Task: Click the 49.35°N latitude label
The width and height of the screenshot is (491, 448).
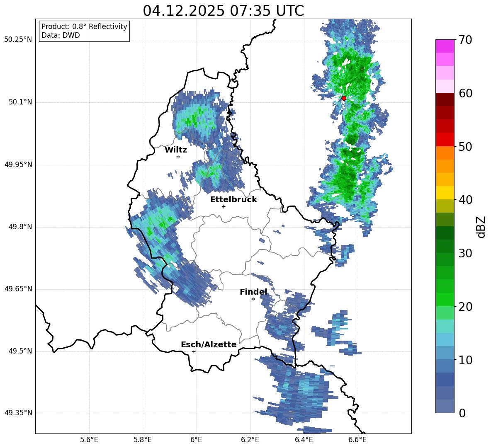Action: (18, 413)
